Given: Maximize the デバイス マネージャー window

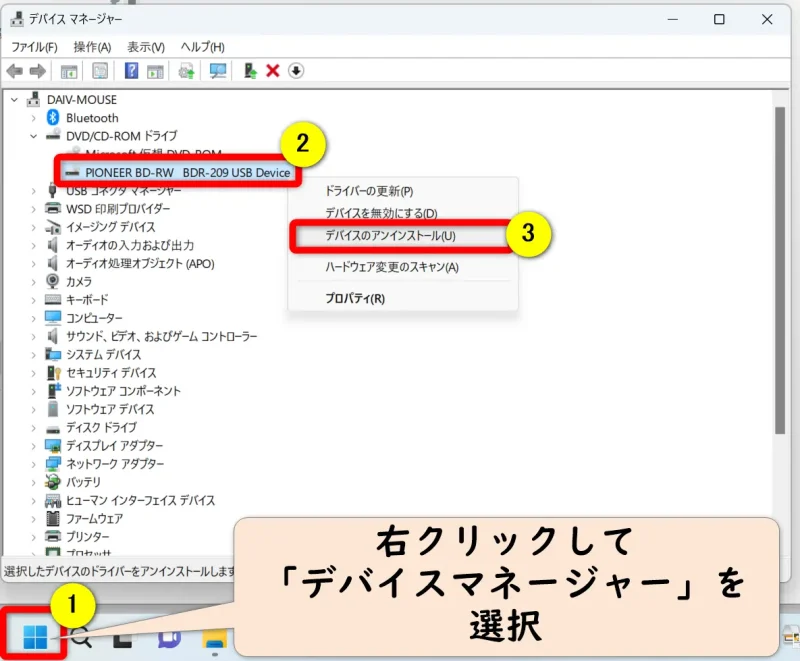Looking at the screenshot, I should [719, 19].
